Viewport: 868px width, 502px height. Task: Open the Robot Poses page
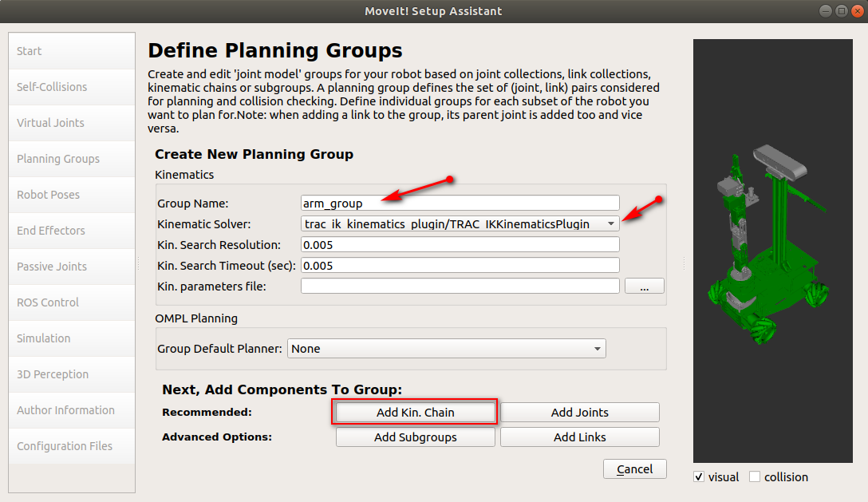[x=72, y=195]
